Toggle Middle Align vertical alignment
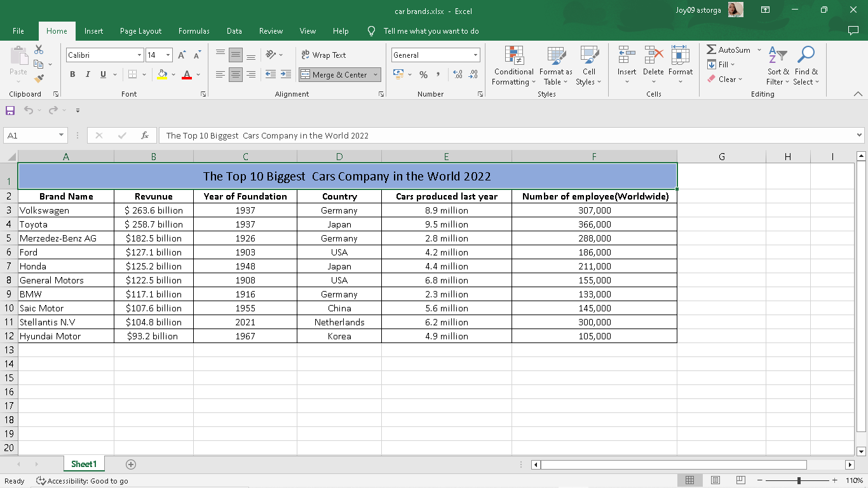 pyautogui.click(x=235, y=55)
